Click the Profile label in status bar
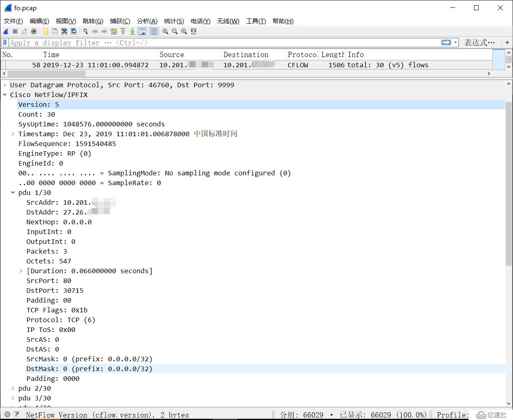Viewport: 513px width, 420px height. tap(452, 415)
